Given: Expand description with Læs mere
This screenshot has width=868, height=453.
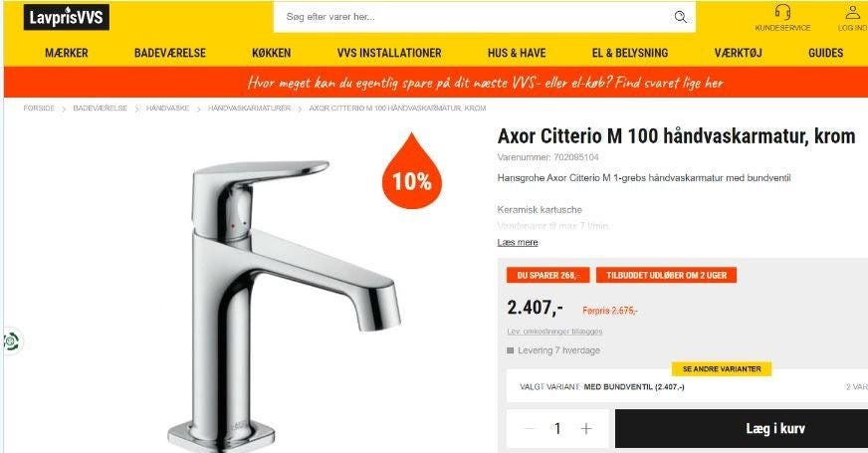Looking at the screenshot, I should [x=518, y=243].
